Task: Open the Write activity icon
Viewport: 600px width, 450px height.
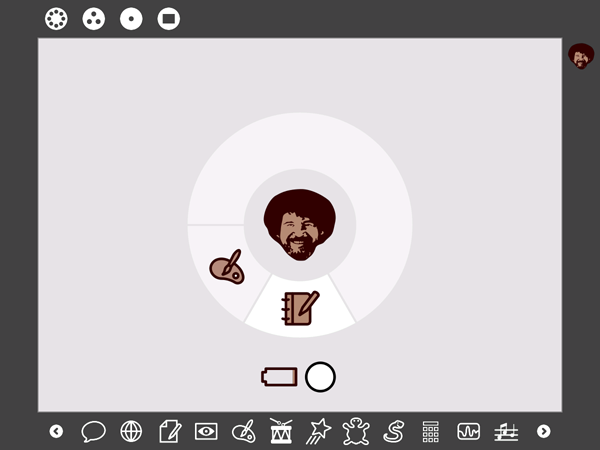Action: (x=169, y=431)
